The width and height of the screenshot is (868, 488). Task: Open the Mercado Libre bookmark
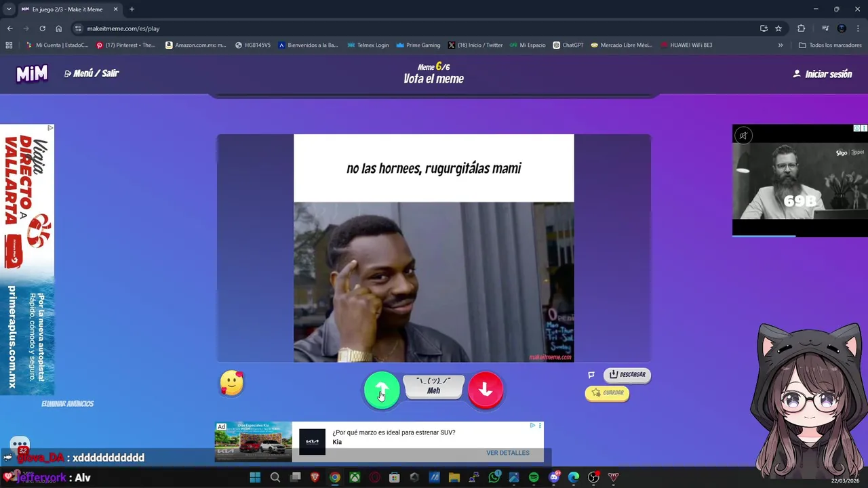click(621, 45)
